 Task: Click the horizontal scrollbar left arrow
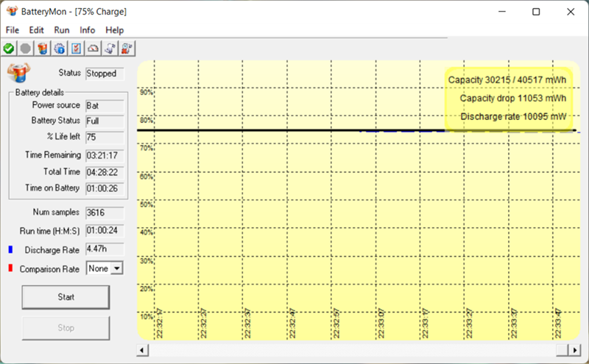(x=142, y=350)
